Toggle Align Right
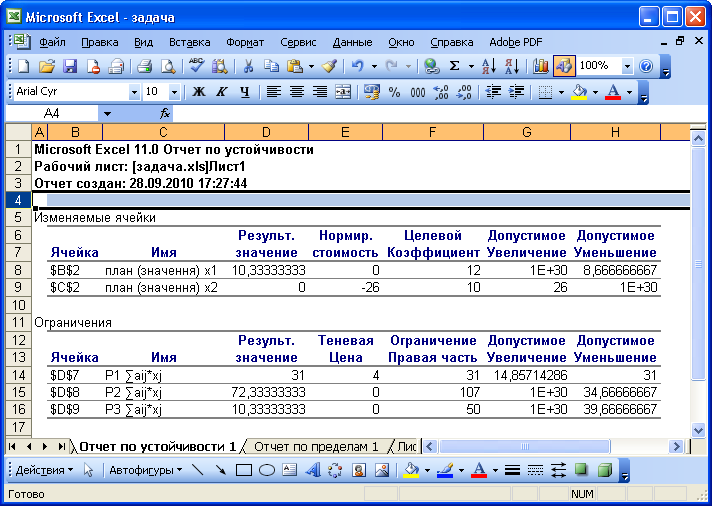The height and width of the screenshot is (506, 712). [320, 92]
